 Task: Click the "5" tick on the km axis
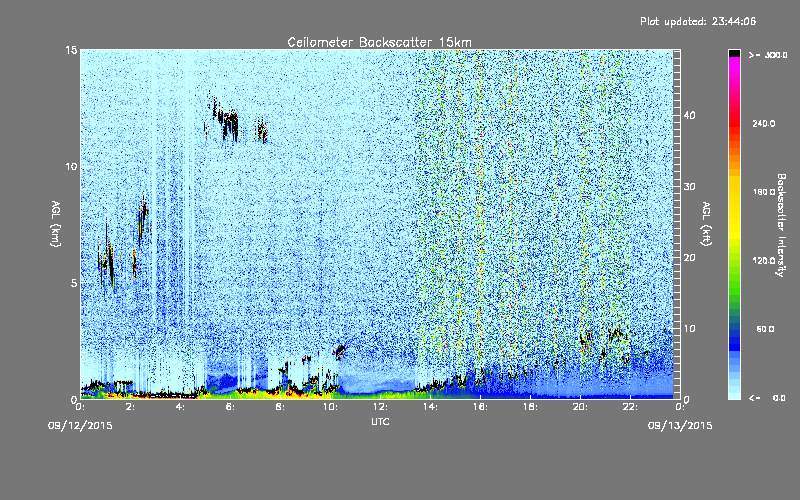[74, 283]
